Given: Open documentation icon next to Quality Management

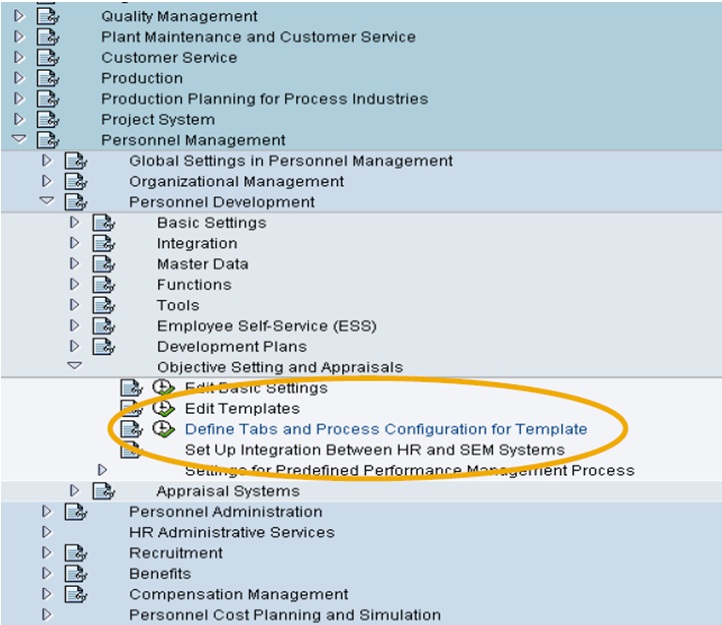Looking at the screenshot, I should point(48,16).
